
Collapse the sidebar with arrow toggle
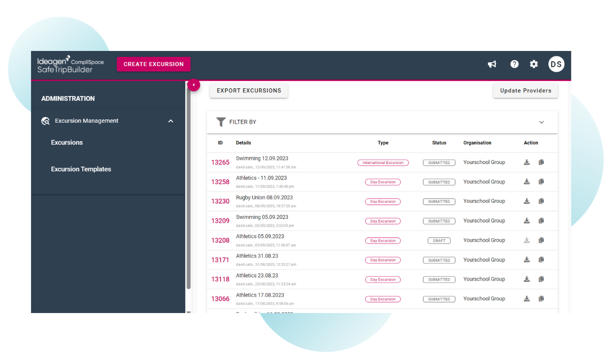pyautogui.click(x=194, y=85)
